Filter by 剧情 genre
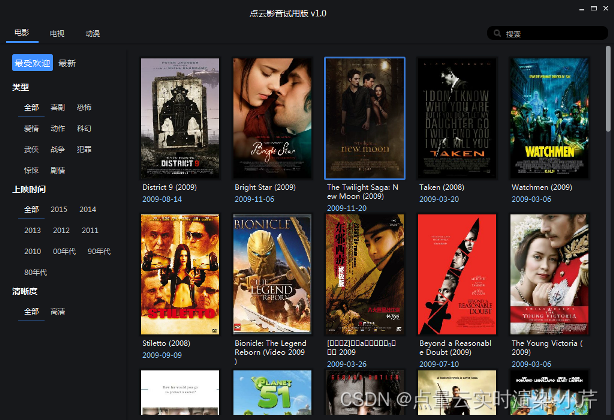 click(x=58, y=170)
